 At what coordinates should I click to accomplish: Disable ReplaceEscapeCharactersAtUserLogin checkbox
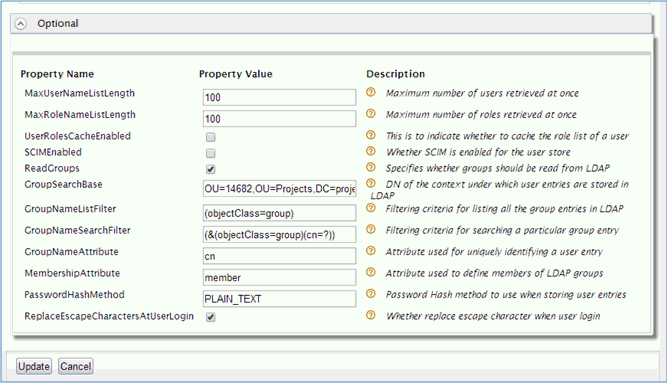click(x=211, y=317)
